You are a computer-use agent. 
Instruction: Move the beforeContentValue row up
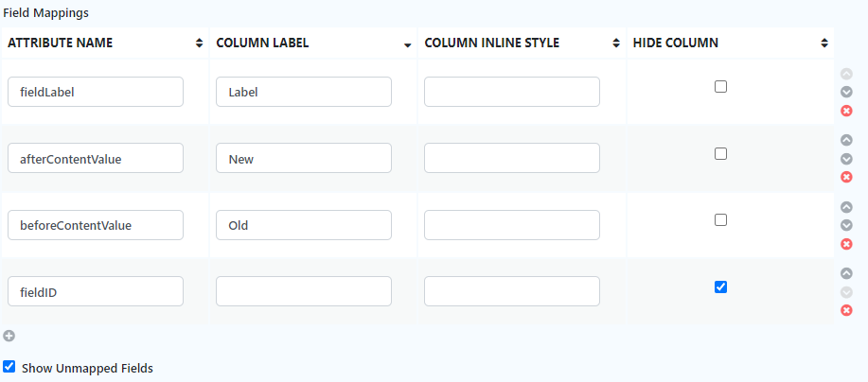(x=846, y=207)
